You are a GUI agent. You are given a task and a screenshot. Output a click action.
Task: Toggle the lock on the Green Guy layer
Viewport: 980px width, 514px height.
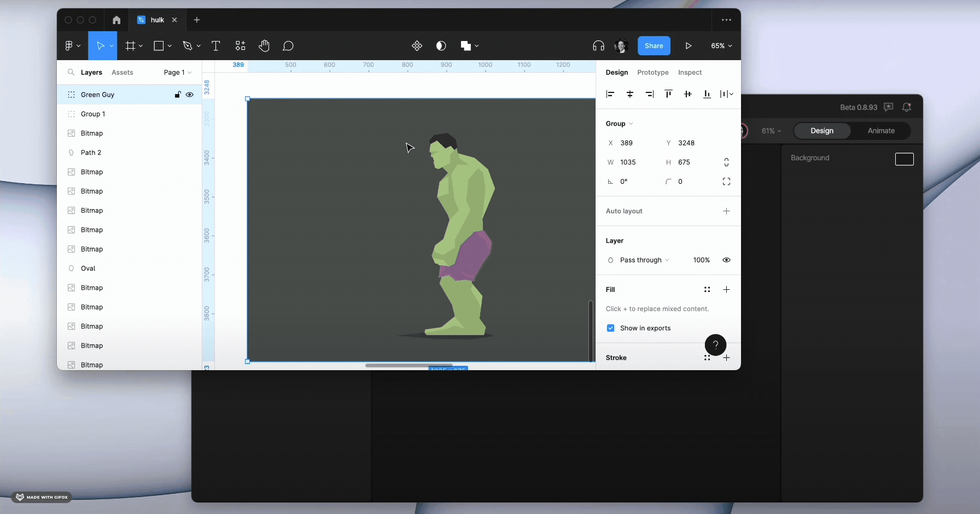[178, 95]
